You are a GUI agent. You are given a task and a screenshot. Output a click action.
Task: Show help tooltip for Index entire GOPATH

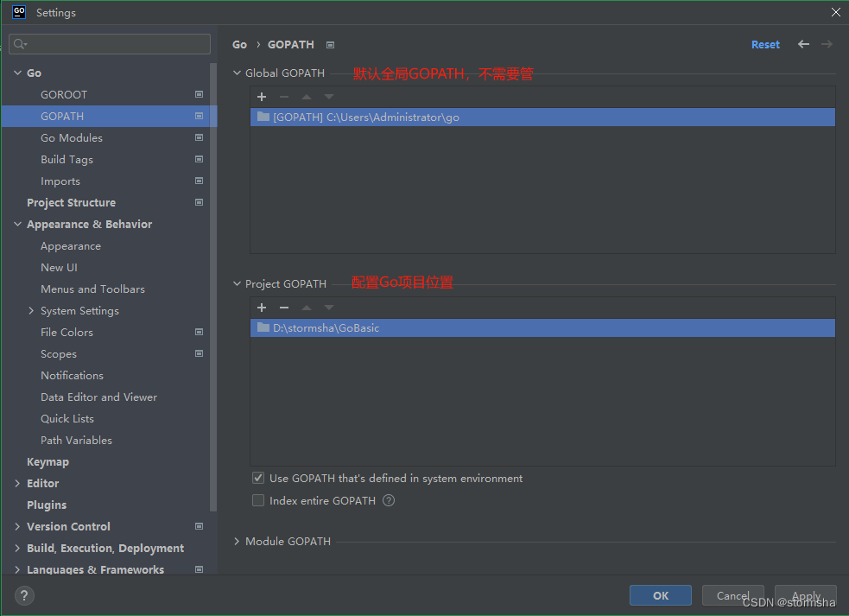click(x=389, y=500)
